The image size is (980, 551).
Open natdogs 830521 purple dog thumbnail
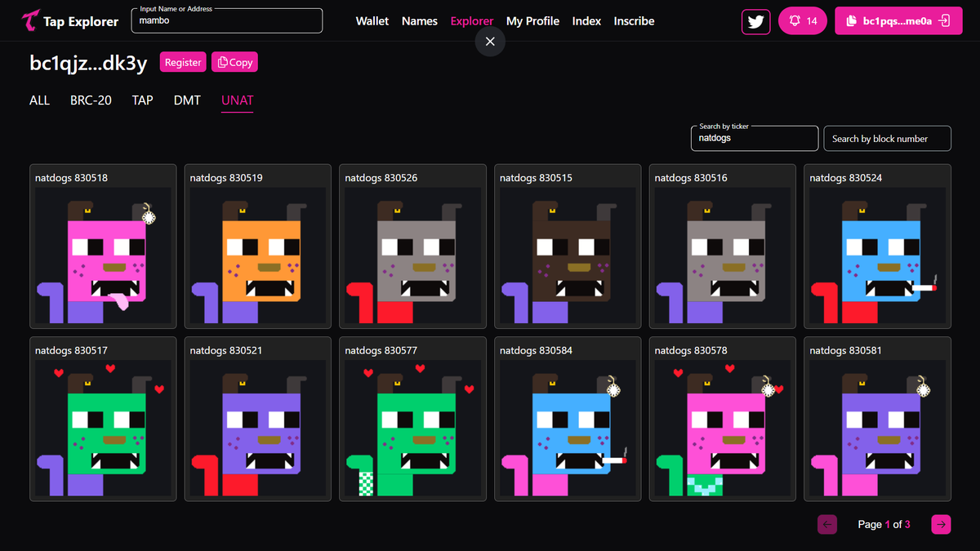pyautogui.click(x=258, y=428)
